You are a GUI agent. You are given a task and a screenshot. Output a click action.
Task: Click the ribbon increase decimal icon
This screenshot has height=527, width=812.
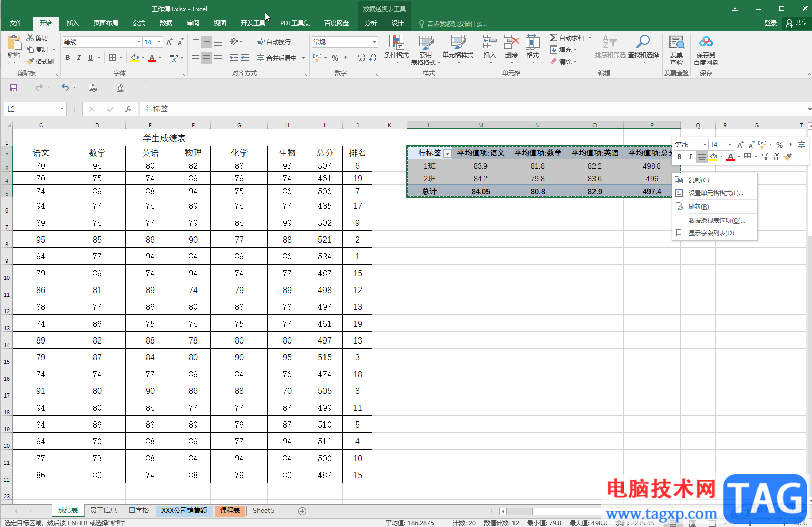point(361,58)
